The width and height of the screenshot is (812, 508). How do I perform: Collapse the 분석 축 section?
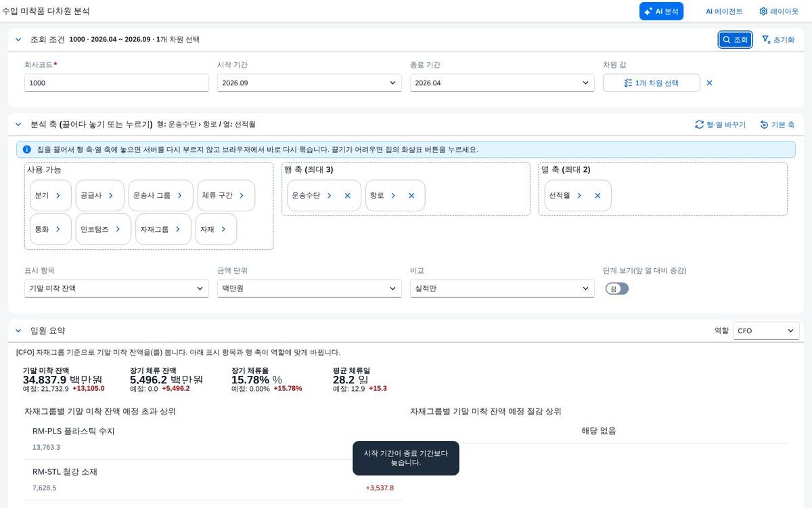tap(18, 125)
